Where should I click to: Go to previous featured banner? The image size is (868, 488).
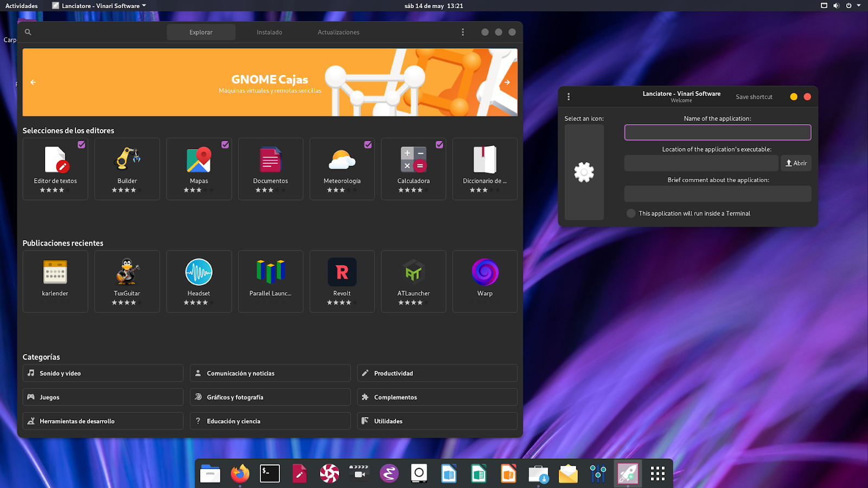click(33, 82)
